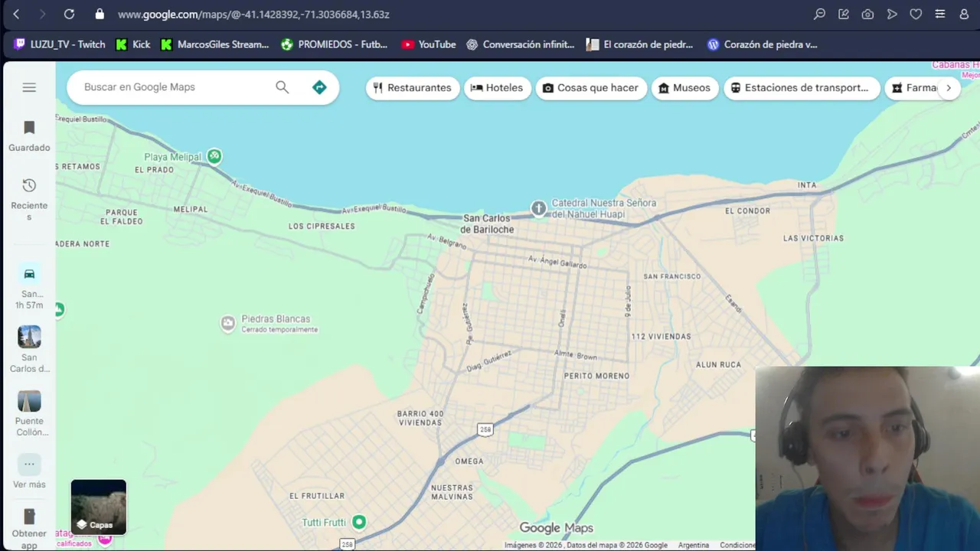Click the Piedras Blancas map marker
Screen dimensions: 980x551
pyautogui.click(x=227, y=324)
